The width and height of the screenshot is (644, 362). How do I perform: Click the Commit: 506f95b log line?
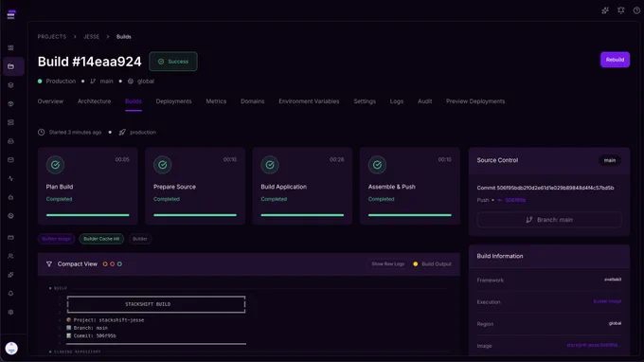pos(91,335)
